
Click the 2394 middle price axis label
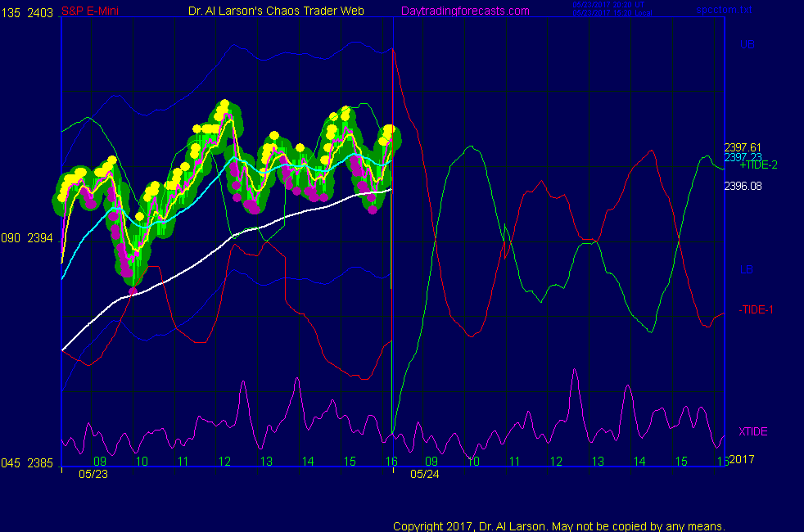pos(42,238)
